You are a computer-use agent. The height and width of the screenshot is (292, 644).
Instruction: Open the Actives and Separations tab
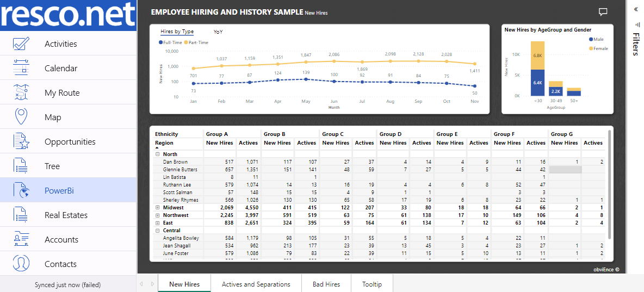coord(256,284)
